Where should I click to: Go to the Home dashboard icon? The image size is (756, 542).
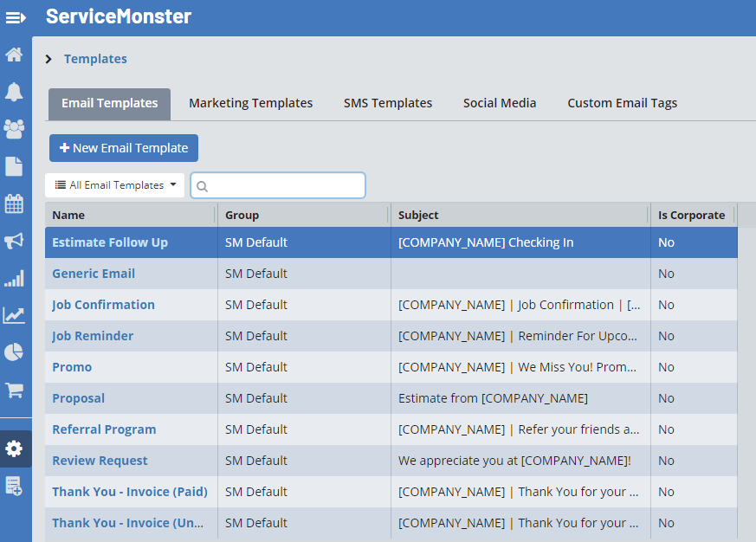click(x=15, y=55)
